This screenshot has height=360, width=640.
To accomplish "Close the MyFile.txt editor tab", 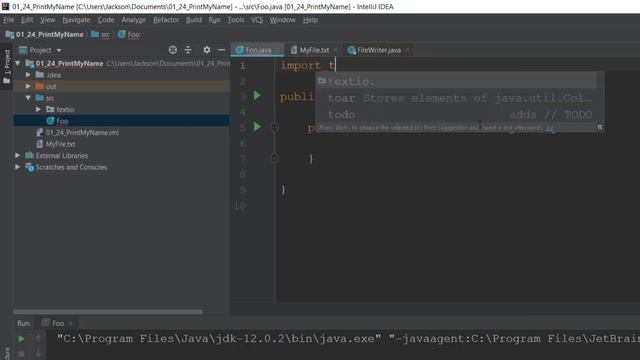I will point(335,50).
